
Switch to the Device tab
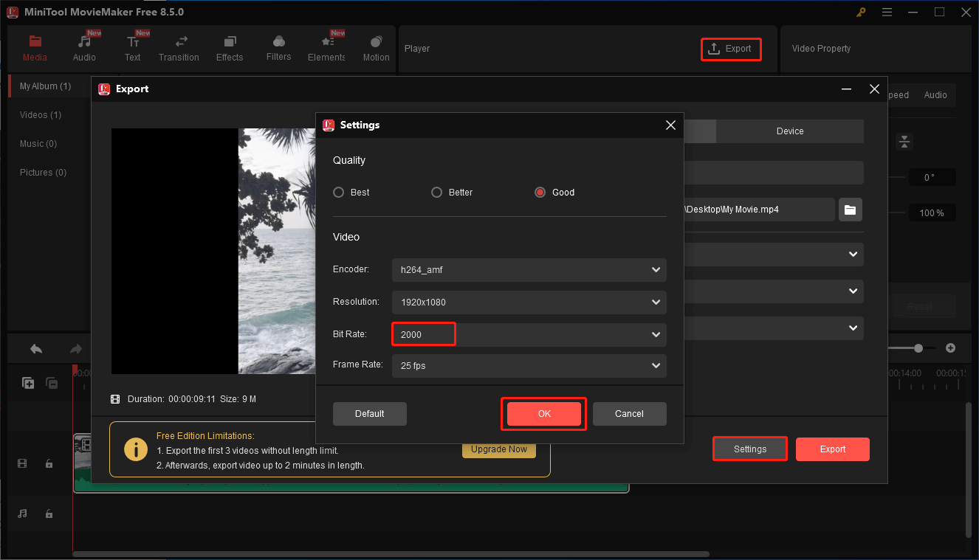click(789, 131)
